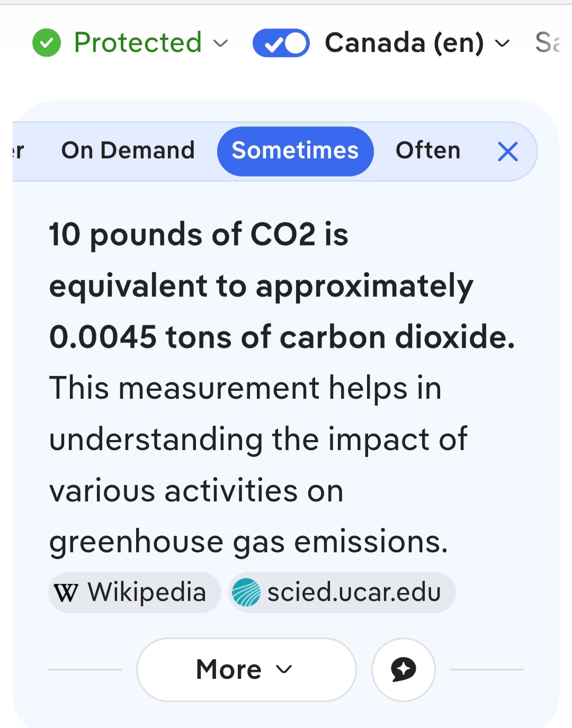The height and width of the screenshot is (728, 572).
Task: Open the scied.ucar.edu source link
Action: coord(353,592)
